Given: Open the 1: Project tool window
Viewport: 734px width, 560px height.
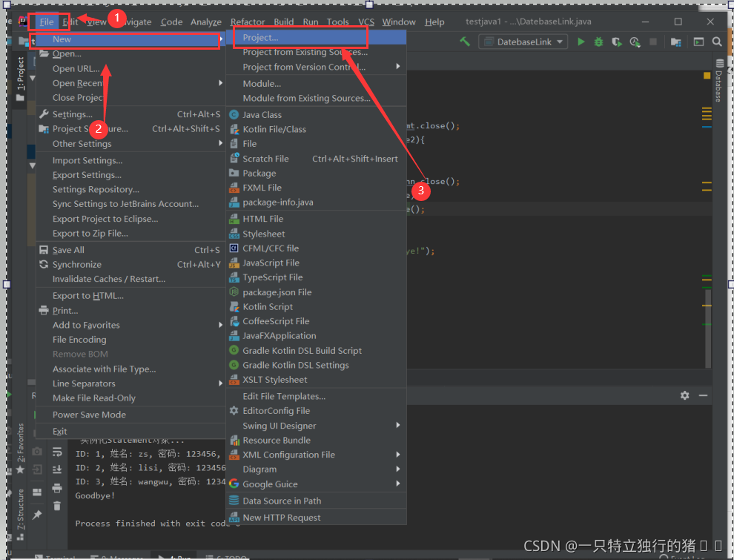Looking at the screenshot, I should tap(20, 78).
